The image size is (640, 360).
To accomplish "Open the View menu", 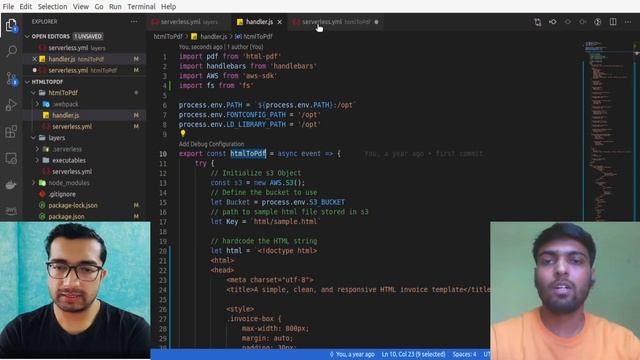I will pyautogui.click(x=81, y=7).
